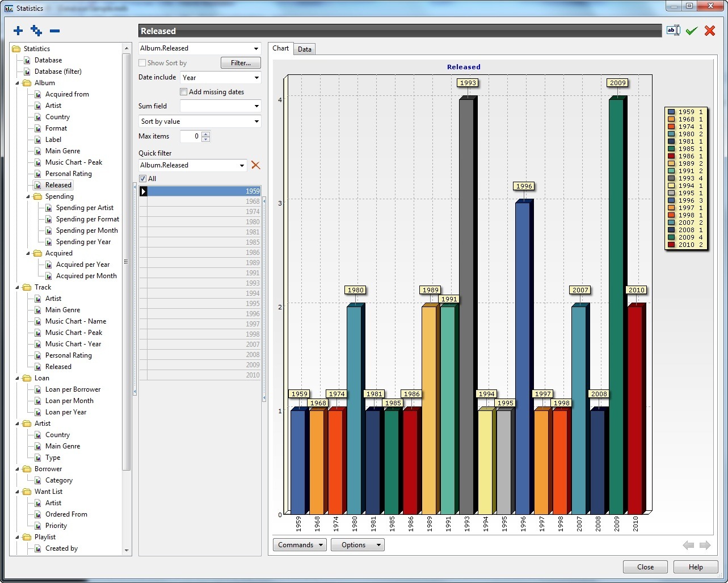
Task: Click the 1993 color swatch in the legend
Action: tap(671, 178)
